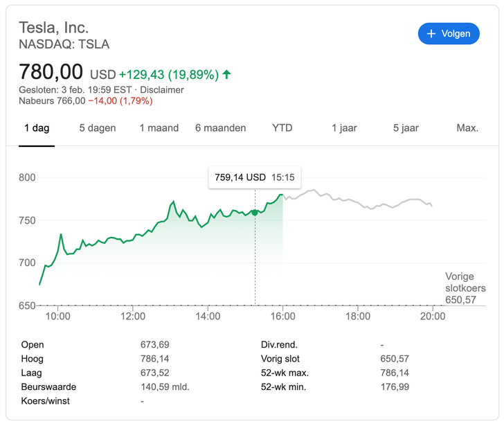
Task: Click the Nabeurs 766,00 after-hours value
Action: coord(52,100)
